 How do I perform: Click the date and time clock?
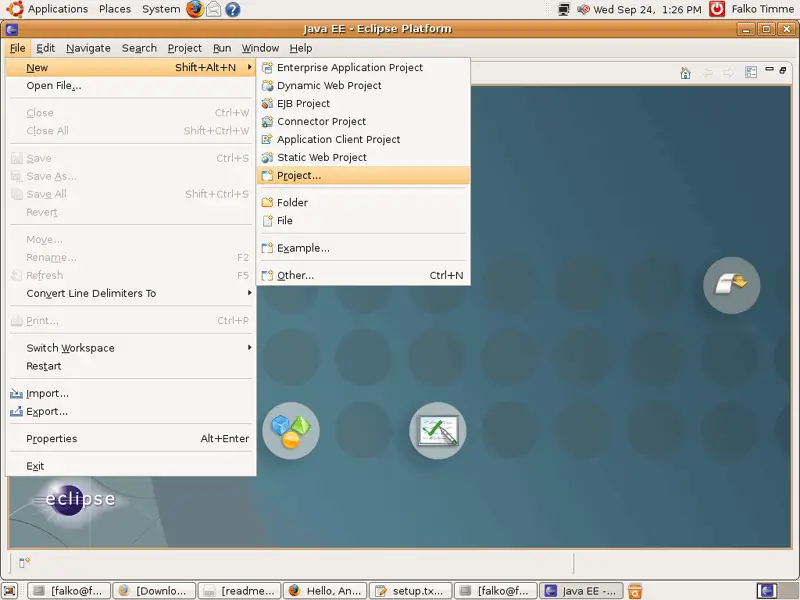point(647,9)
